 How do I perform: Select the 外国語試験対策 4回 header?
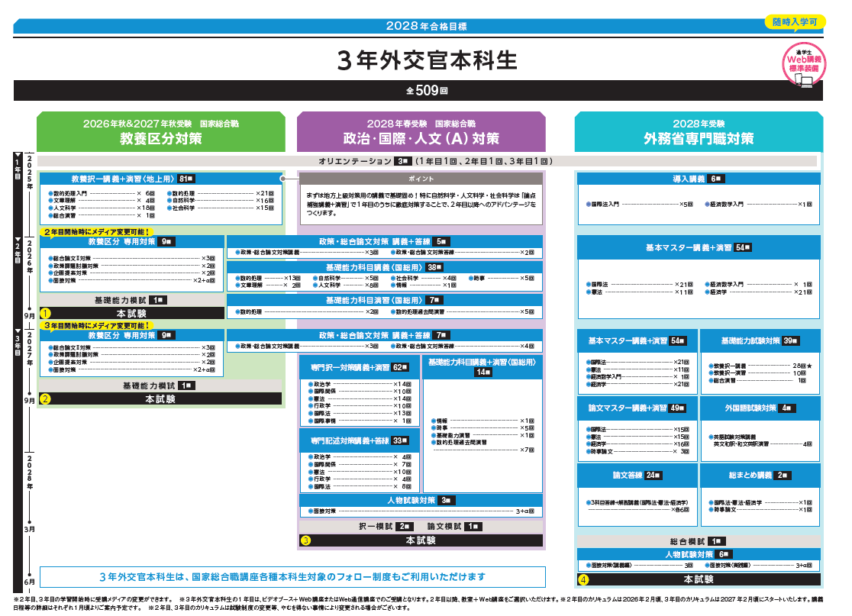coord(760,408)
